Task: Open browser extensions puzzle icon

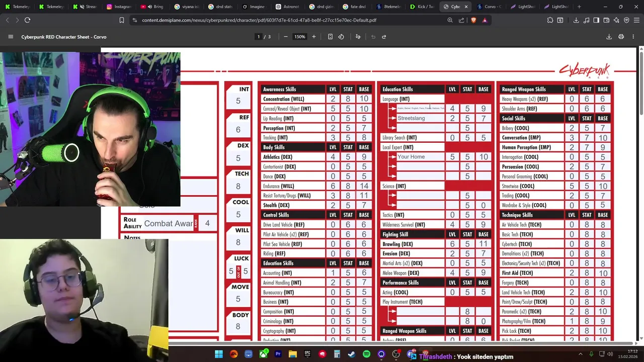Action: [x=550, y=20]
